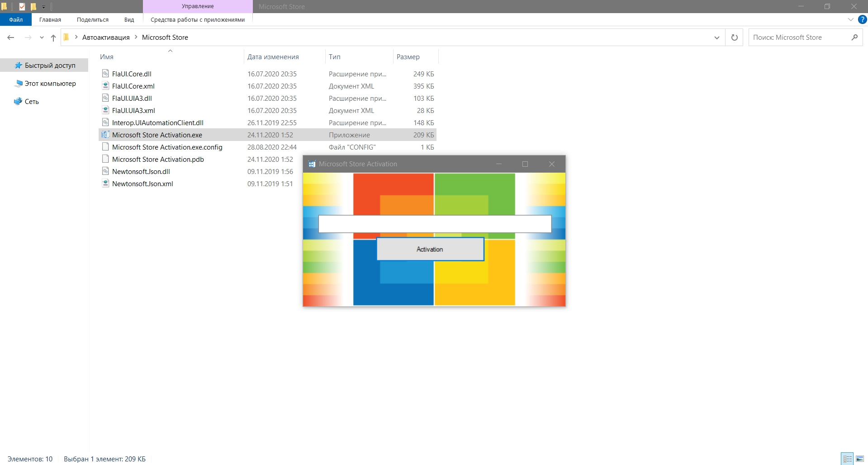The image size is (868, 465).
Task: Select Сеть in navigation pane
Action: [x=32, y=102]
